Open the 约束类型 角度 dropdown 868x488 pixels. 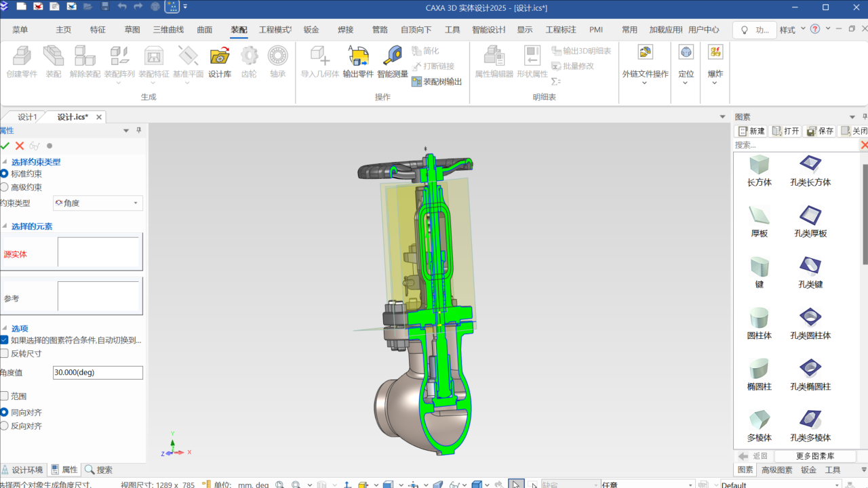tap(98, 203)
